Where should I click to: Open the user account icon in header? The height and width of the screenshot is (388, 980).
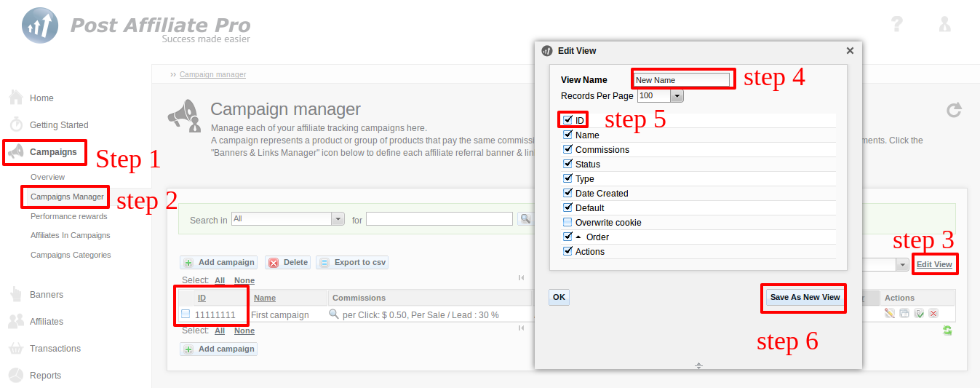944,24
